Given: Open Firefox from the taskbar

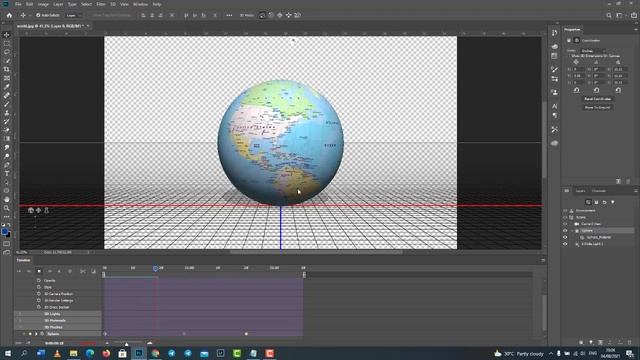Looking at the screenshot, I should [x=106, y=353].
